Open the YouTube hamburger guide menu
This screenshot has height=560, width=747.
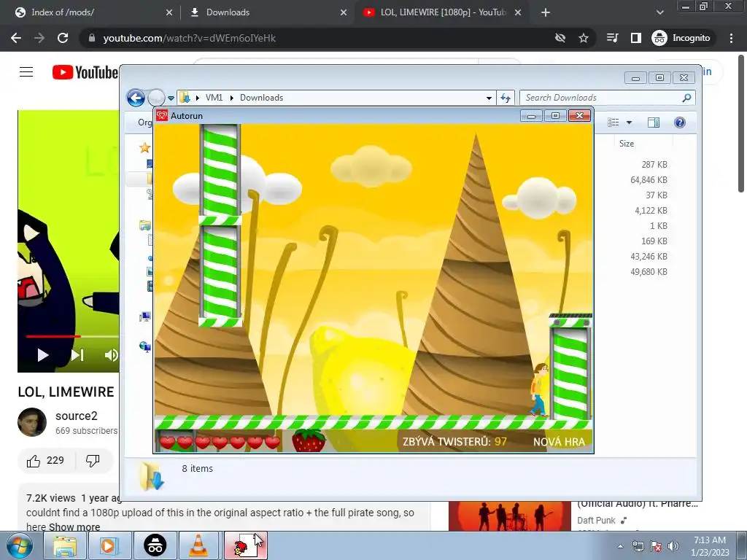[x=26, y=72]
